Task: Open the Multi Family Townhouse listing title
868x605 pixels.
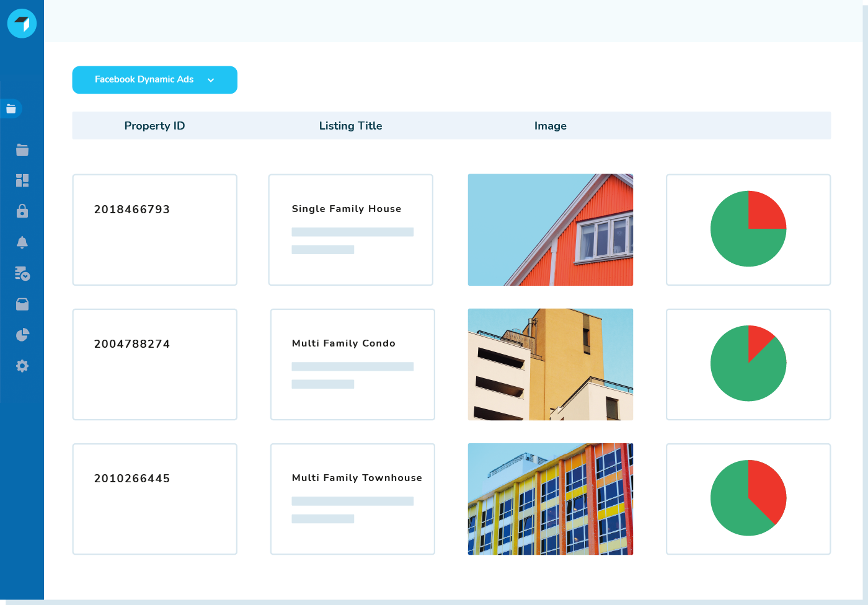Action: (357, 478)
